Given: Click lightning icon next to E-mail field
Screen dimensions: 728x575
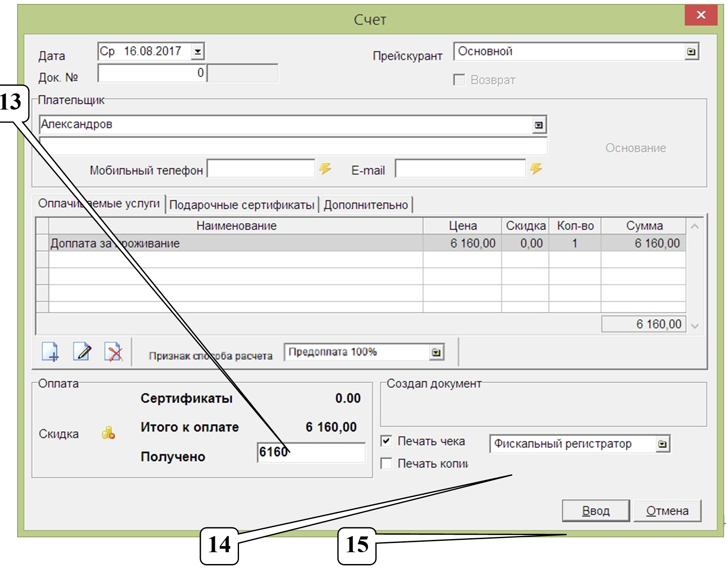Looking at the screenshot, I should click(536, 169).
